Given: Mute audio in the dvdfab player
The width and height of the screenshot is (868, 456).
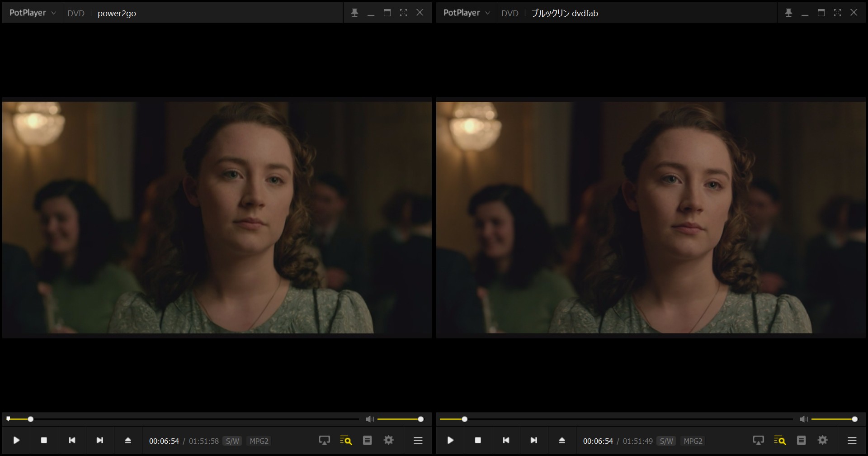Looking at the screenshot, I should point(803,419).
